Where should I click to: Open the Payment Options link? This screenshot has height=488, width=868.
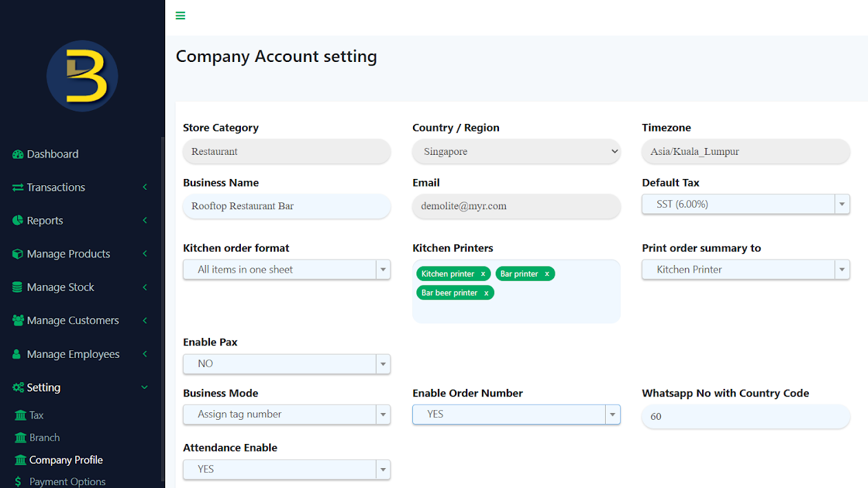click(x=67, y=482)
